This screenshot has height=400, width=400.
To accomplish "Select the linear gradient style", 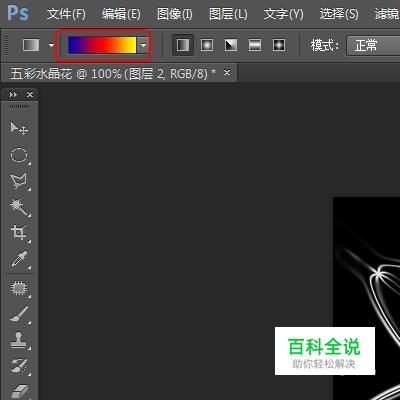I will (183, 45).
